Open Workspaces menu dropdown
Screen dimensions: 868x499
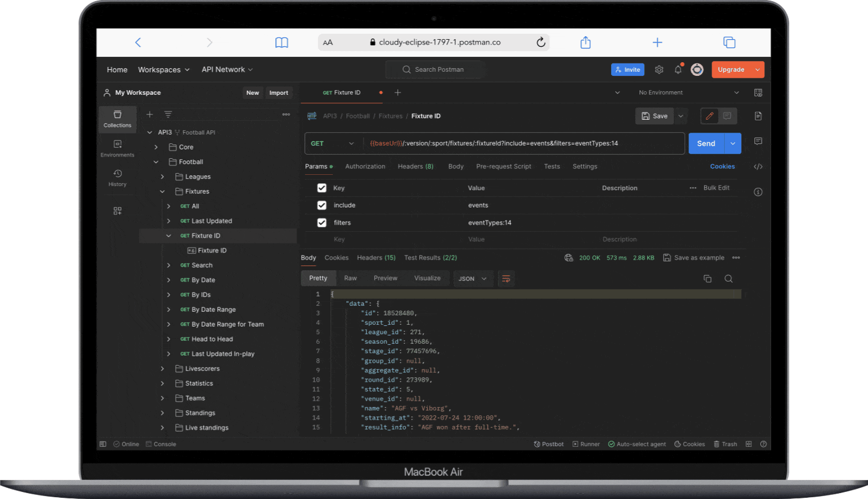point(164,69)
